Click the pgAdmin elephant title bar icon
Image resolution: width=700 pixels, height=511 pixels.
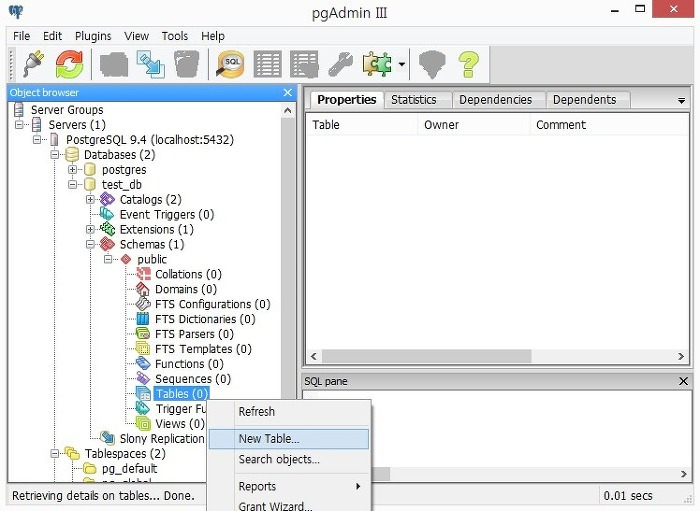point(16,11)
